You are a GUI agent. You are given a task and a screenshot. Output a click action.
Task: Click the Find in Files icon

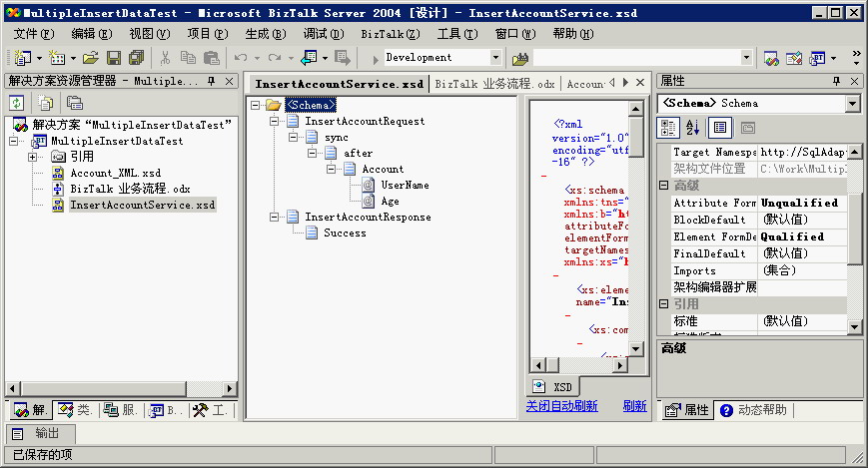coord(520,58)
